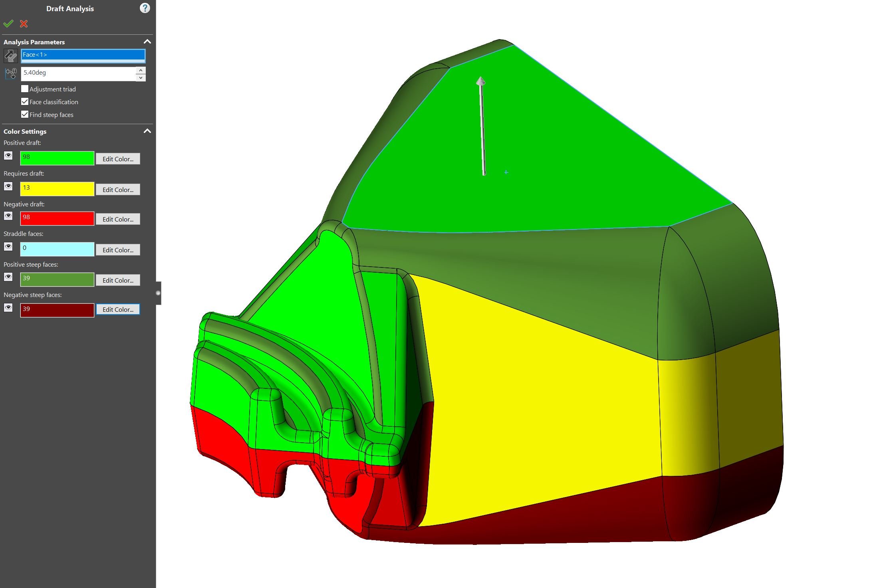Viewport: 877px width, 588px height.
Task: Disable Find steep faces checkbox
Action: [25, 115]
